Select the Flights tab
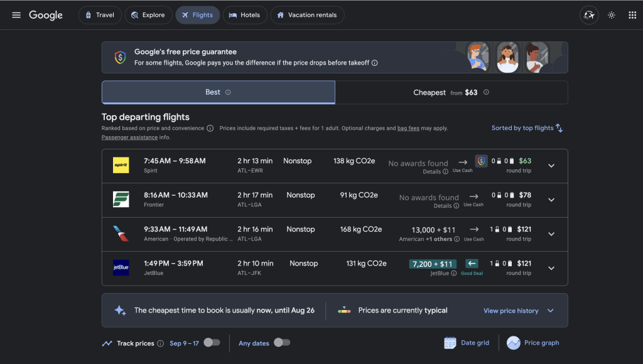643x364 pixels. (198, 15)
